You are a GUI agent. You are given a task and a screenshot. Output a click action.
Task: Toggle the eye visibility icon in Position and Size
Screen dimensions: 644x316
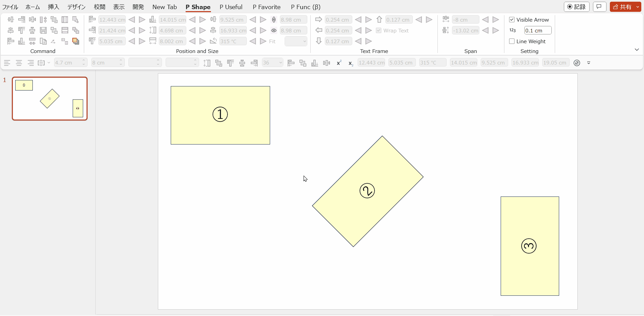[x=274, y=30]
